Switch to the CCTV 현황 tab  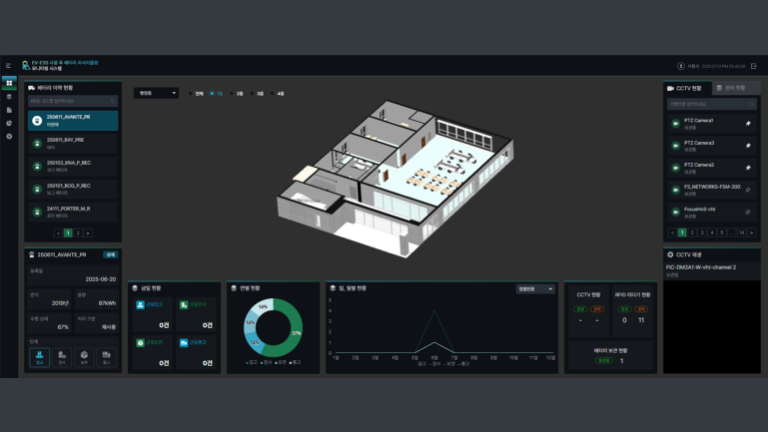coord(686,88)
